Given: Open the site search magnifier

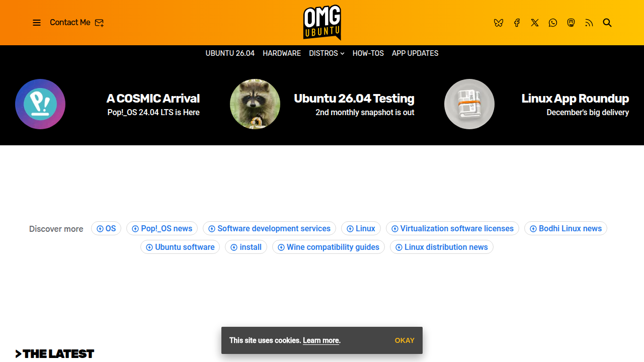Looking at the screenshot, I should click(607, 23).
